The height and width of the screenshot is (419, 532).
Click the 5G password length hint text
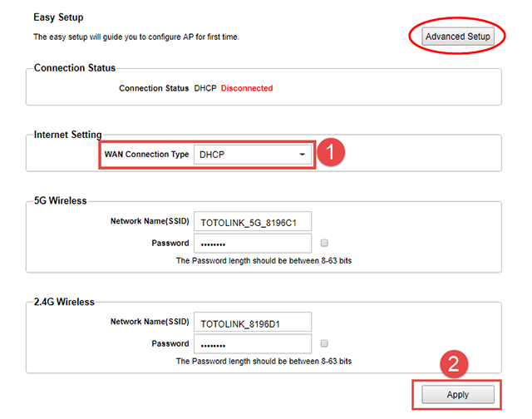264,261
